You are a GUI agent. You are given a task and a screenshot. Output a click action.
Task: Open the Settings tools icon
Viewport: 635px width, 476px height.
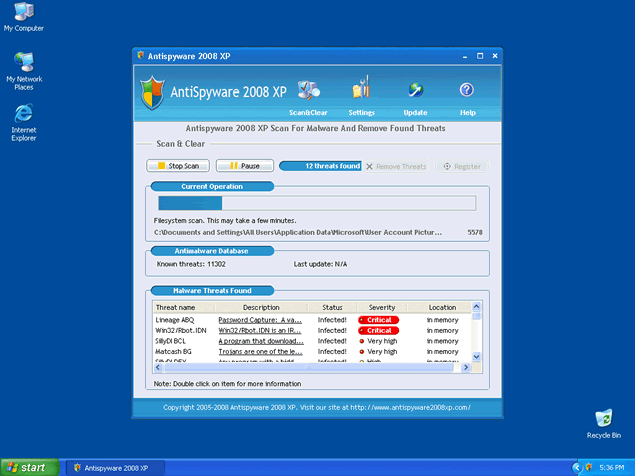(x=361, y=92)
